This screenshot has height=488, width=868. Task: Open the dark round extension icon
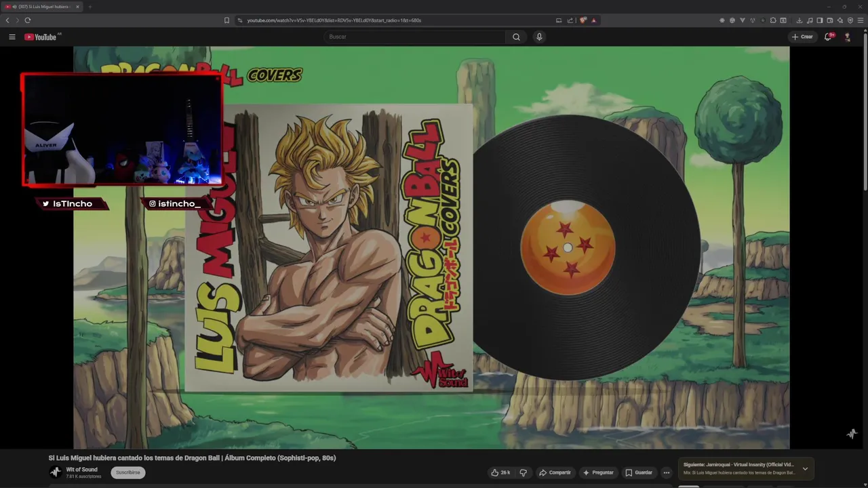763,20
